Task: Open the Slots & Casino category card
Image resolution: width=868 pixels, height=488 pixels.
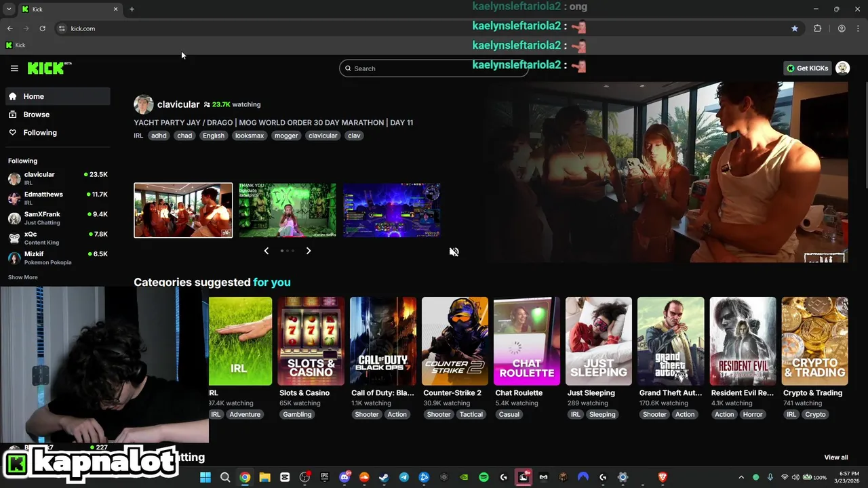Action: [311, 341]
